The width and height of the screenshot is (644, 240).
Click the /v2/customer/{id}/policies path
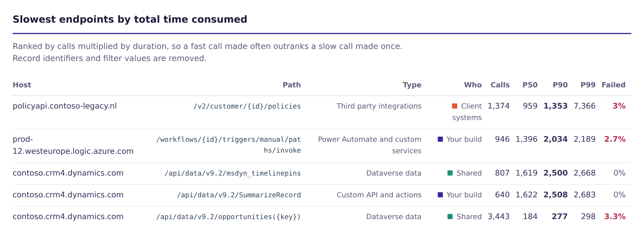click(247, 106)
